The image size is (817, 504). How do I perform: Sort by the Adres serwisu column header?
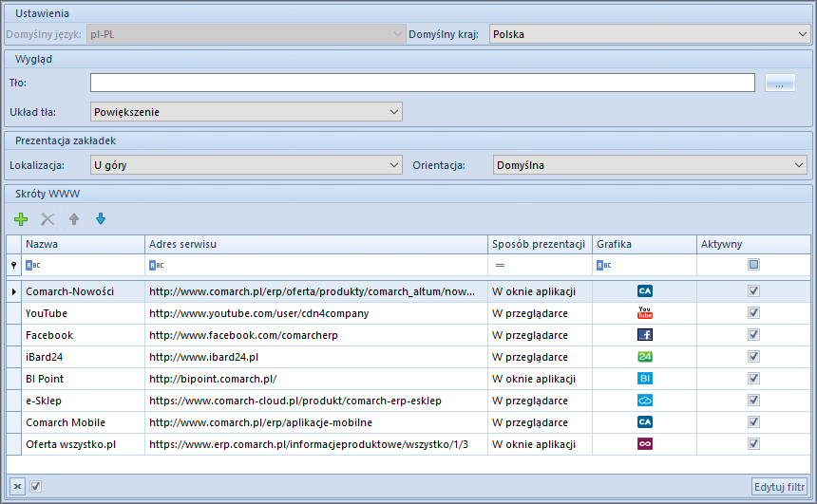316,244
